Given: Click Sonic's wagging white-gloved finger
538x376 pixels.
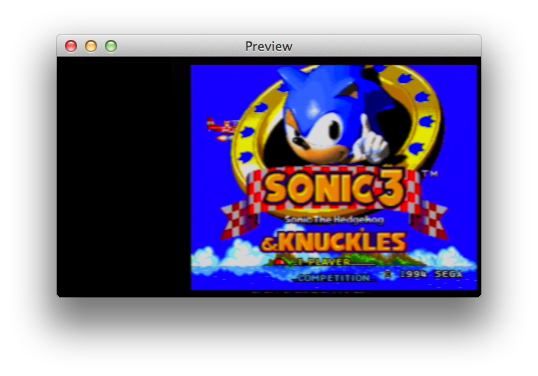Looking at the screenshot, I should click(x=372, y=141).
